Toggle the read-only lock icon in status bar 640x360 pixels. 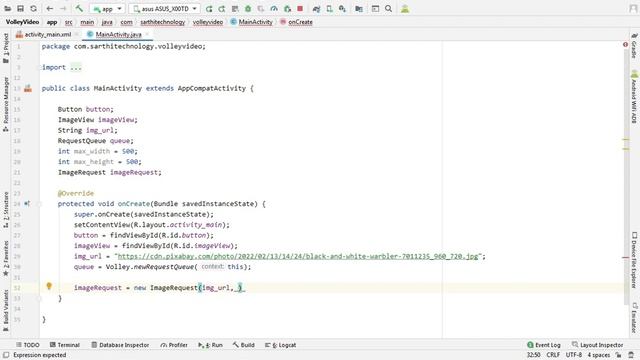click(618, 355)
